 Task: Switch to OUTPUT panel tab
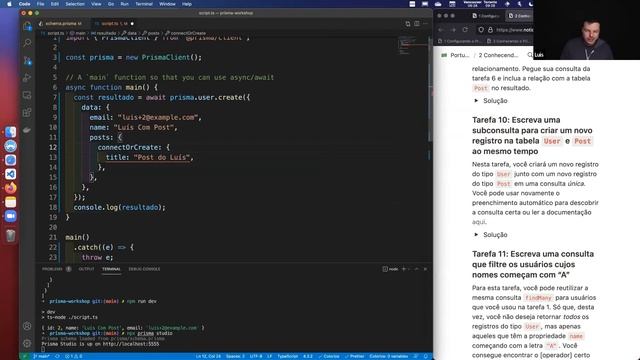(x=86, y=269)
